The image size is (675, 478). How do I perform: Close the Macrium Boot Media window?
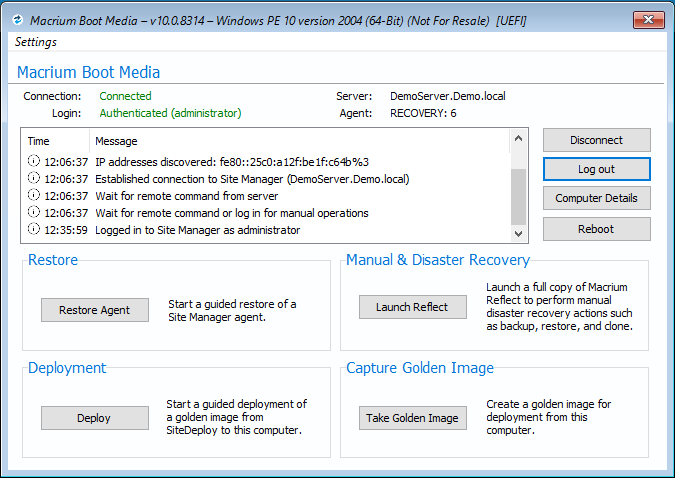[649, 20]
